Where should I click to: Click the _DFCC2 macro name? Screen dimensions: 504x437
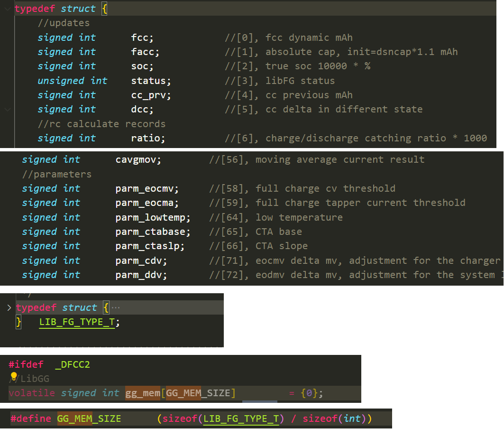pos(73,364)
